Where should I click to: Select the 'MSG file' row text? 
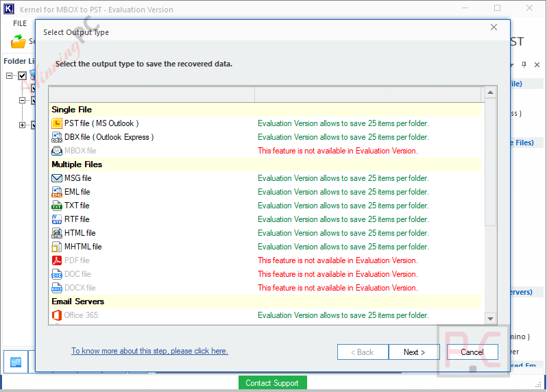coord(77,178)
